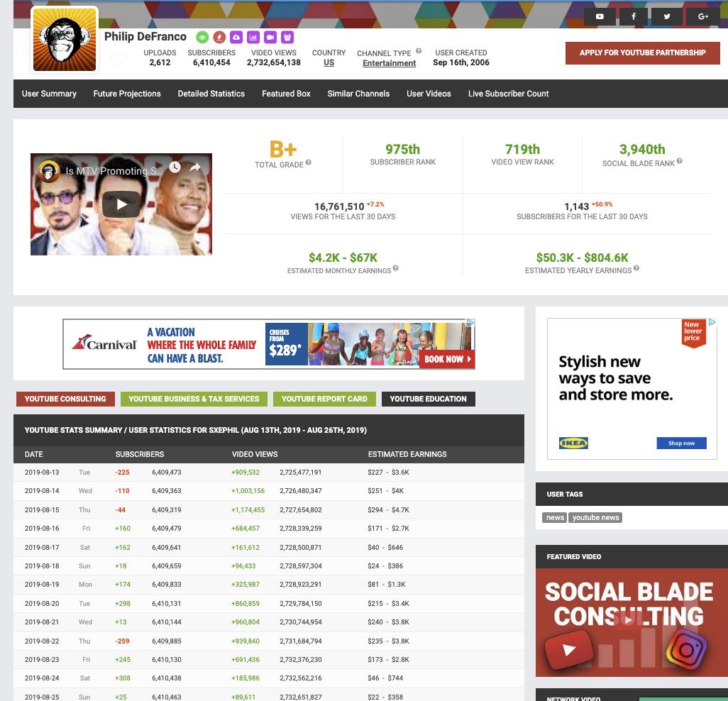728x701 pixels.
Task: Click the -259 subscribers value
Action: coord(122,641)
